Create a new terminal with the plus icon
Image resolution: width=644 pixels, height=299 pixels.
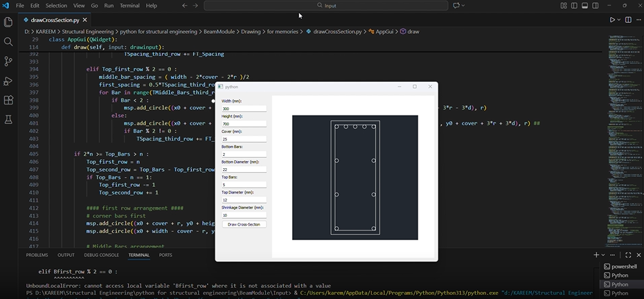pyautogui.click(x=596, y=255)
